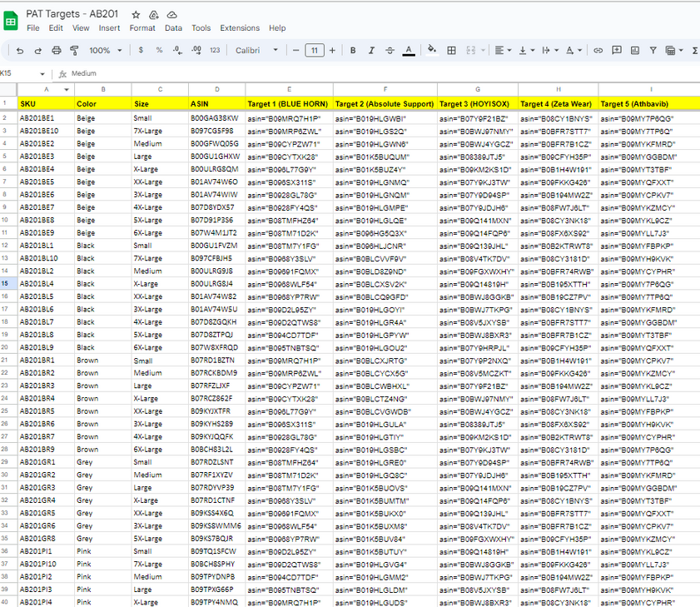The width and height of the screenshot is (700, 607).
Task: Activate the paint format tool
Action: pos(75,51)
